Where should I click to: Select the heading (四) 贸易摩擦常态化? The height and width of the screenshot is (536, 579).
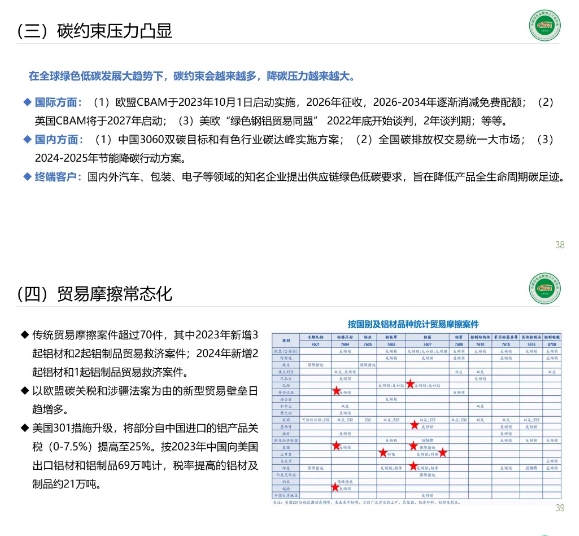click(x=95, y=294)
